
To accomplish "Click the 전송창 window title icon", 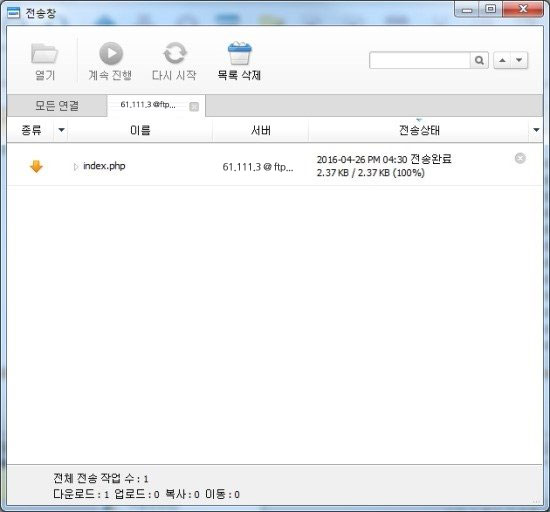I will coord(14,13).
